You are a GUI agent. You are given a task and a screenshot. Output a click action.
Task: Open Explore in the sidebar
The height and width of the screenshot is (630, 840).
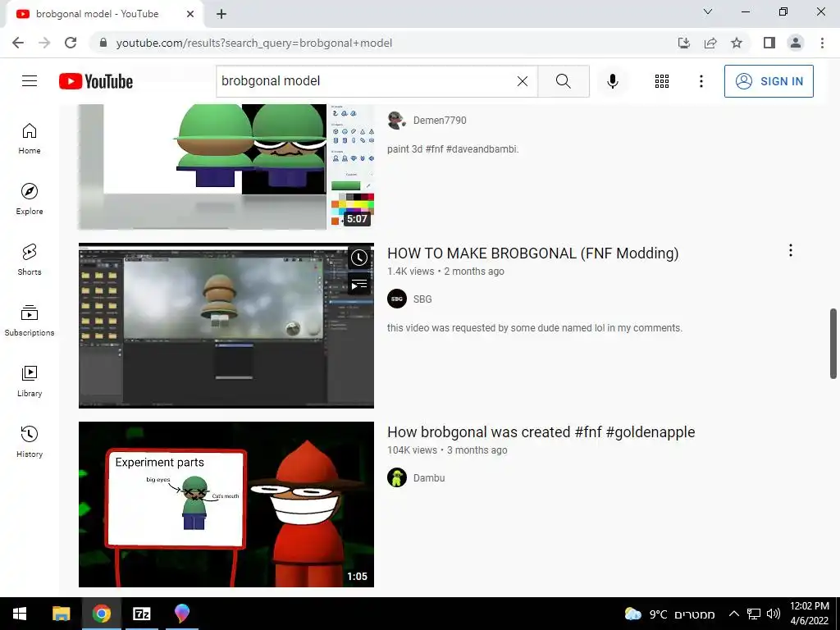pyautogui.click(x=30, y=199)
